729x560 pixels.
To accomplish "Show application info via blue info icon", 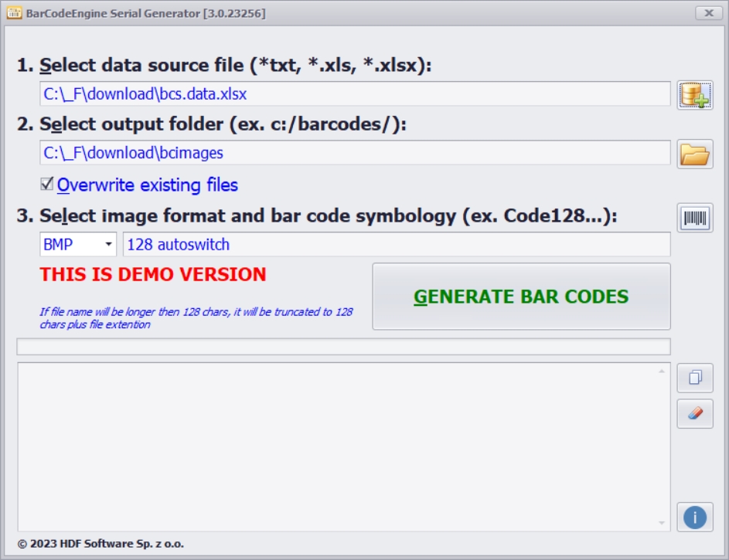I will click(x=694, y=517).
